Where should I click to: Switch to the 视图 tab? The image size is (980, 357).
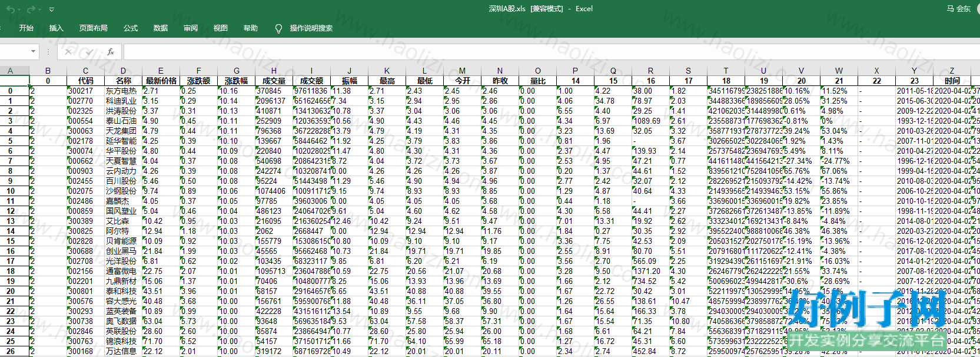pyautogui.click(x=221, y=28)
